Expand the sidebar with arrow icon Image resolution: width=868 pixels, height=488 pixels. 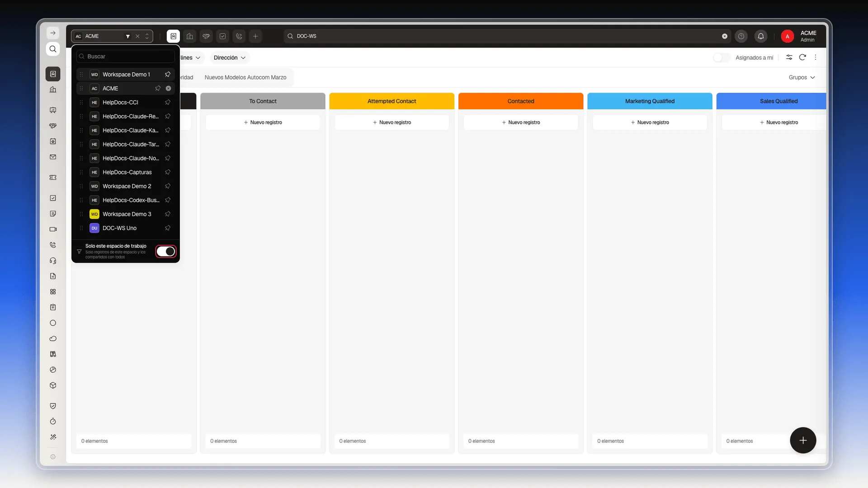point(53,33)
